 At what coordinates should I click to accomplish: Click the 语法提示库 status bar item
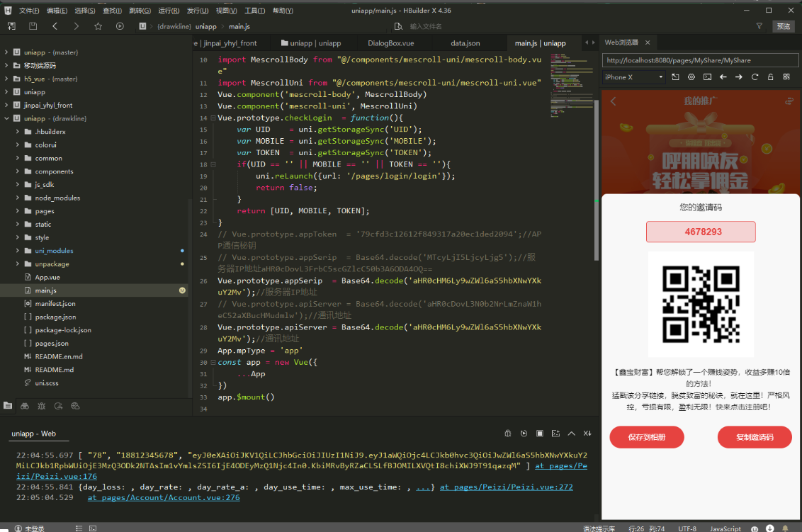click(x=599, y=529)
